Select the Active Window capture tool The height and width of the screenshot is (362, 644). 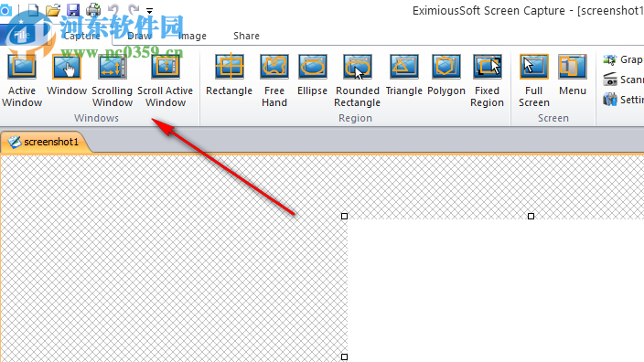click(22, 81)
